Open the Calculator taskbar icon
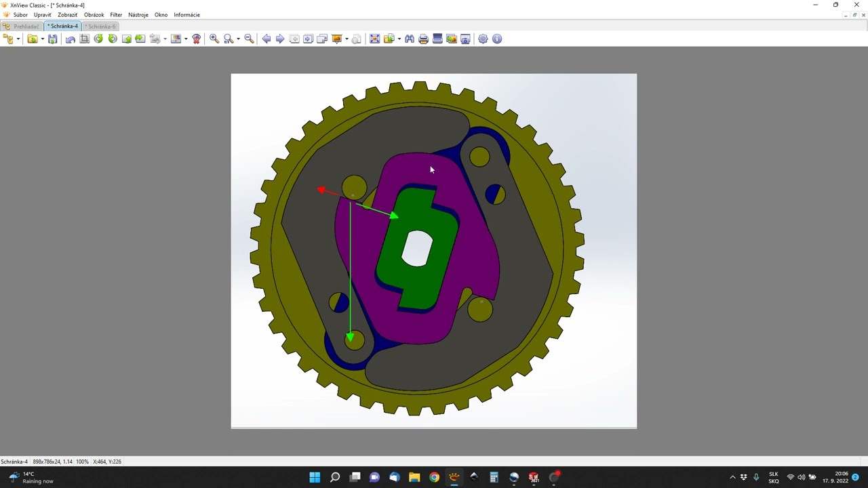 click(x=494, y=477)
